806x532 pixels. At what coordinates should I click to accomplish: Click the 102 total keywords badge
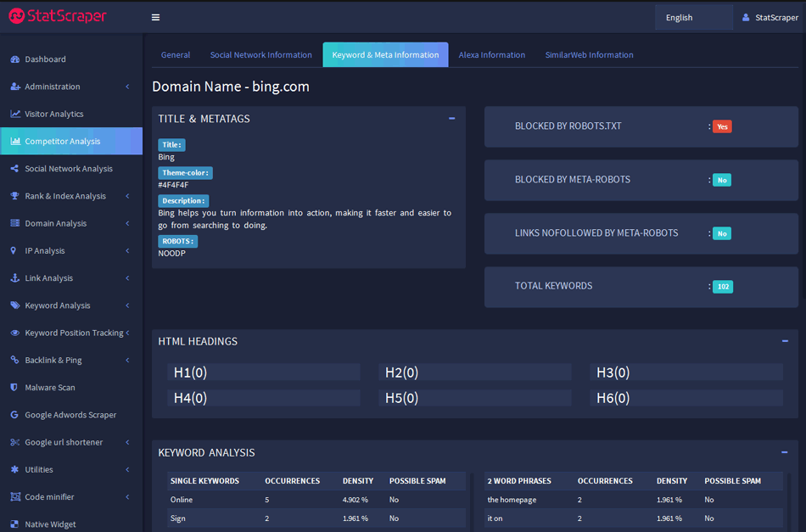click(723, 286)
